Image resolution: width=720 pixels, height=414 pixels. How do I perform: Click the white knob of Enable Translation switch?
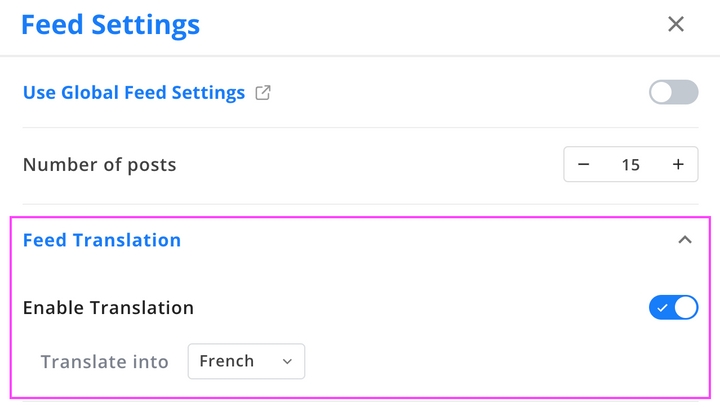[686, 308]
